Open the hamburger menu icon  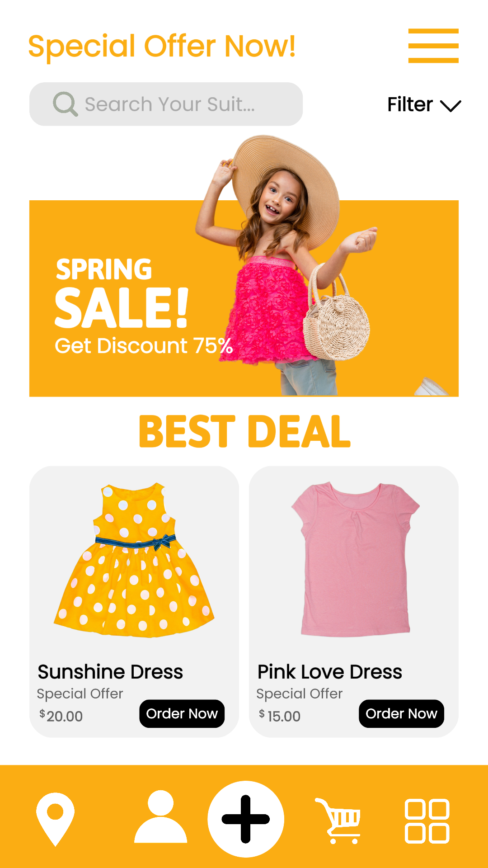click(x=433, y=46)
